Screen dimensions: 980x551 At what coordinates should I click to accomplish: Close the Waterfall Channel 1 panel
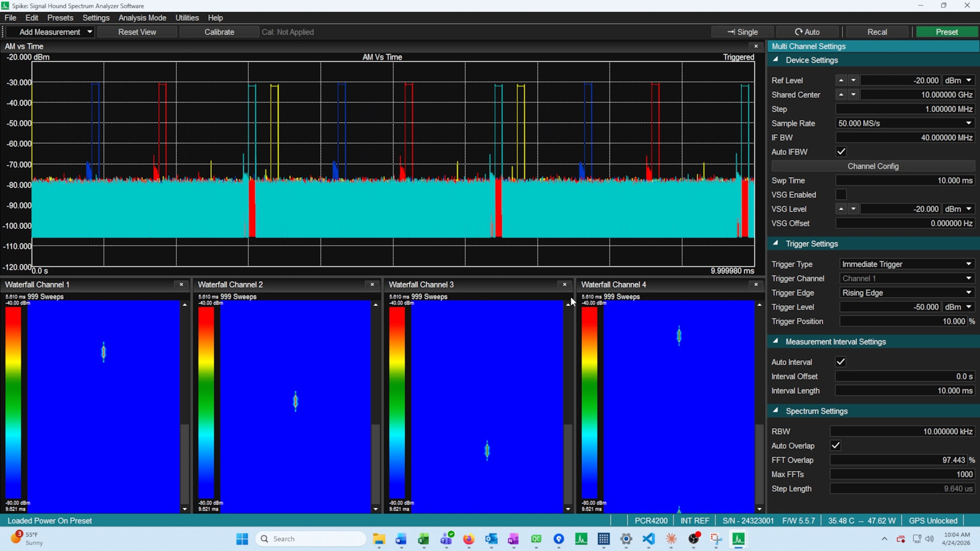[x=181, y=284]
